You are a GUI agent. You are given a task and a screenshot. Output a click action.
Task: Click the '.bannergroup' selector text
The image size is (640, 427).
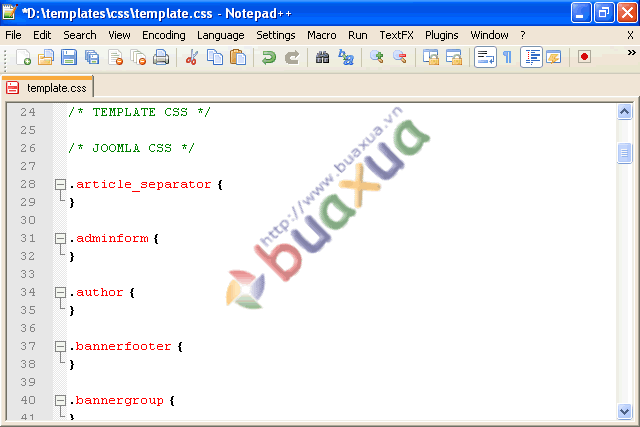tap(116, 400)
